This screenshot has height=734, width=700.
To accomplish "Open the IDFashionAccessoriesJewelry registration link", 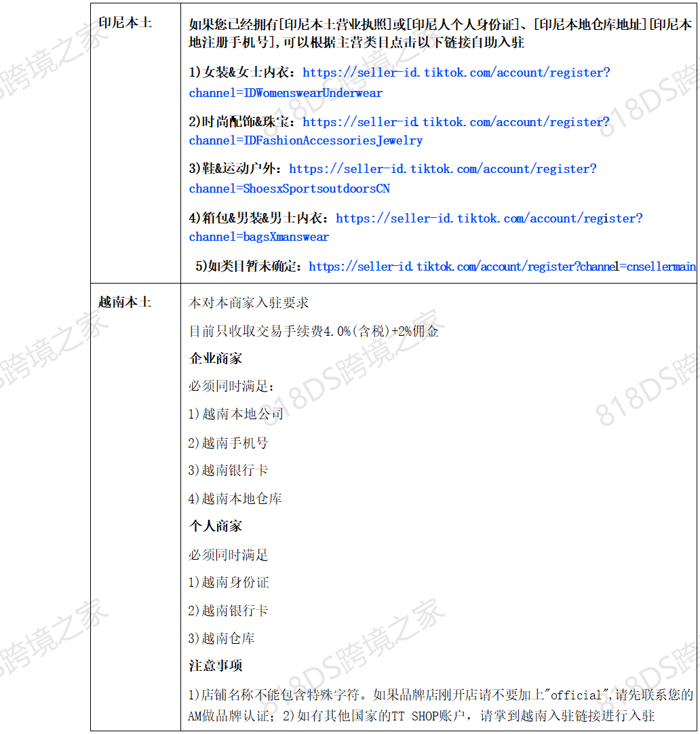I will click(x=456, y=122).
